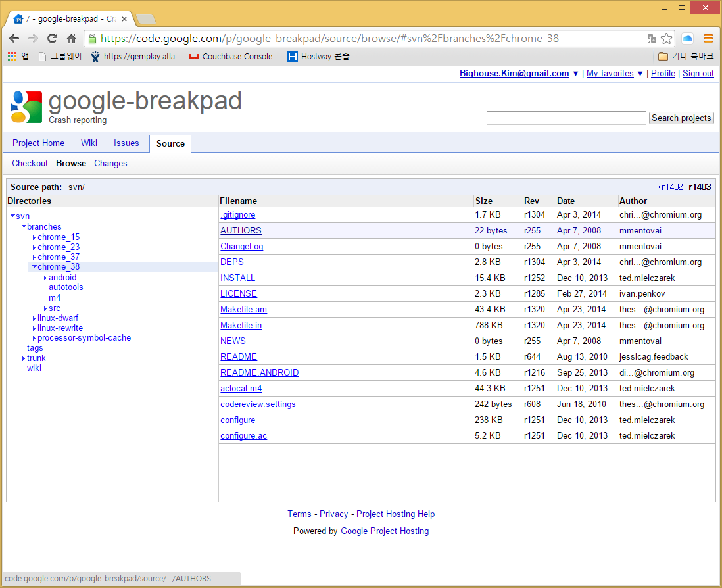
Task: Open a new tab with the new-tab button
Action: pyautogui.click(x=146, y=19)
